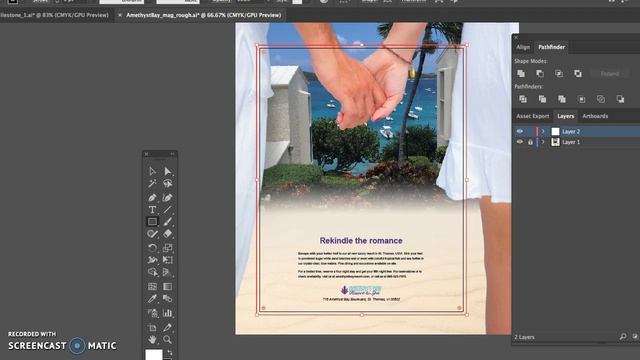Select the Curvature tool
Image resolution: width=640 pixels, height=360 pixels.
(167, 198)
